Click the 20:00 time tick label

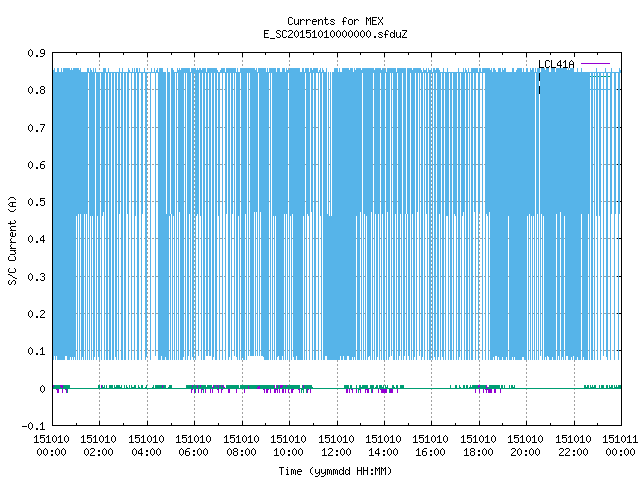coord(525,452)
